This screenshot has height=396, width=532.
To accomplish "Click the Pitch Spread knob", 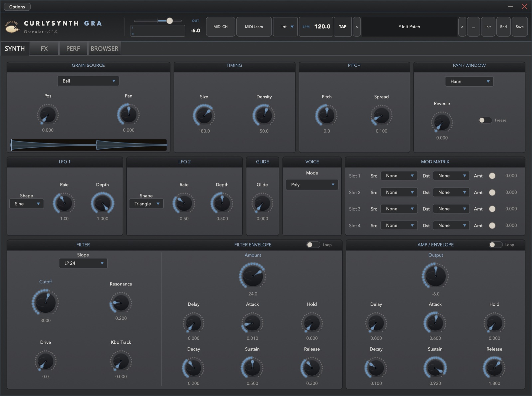I will pyautogui.click(x=381, y=115).
